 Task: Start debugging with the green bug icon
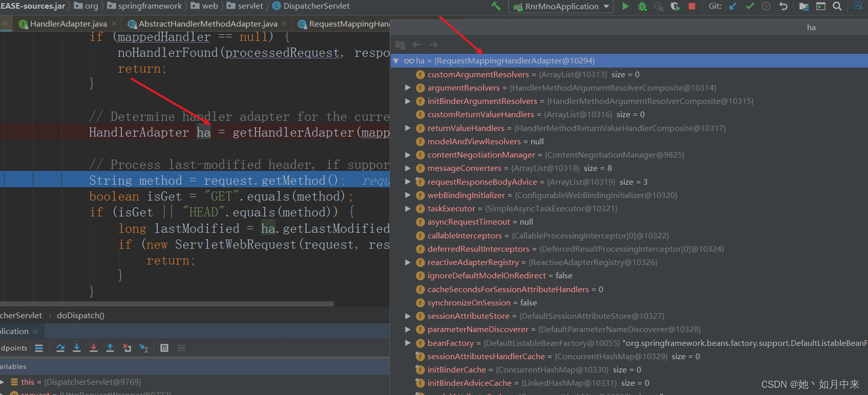(x=642, y=6)
